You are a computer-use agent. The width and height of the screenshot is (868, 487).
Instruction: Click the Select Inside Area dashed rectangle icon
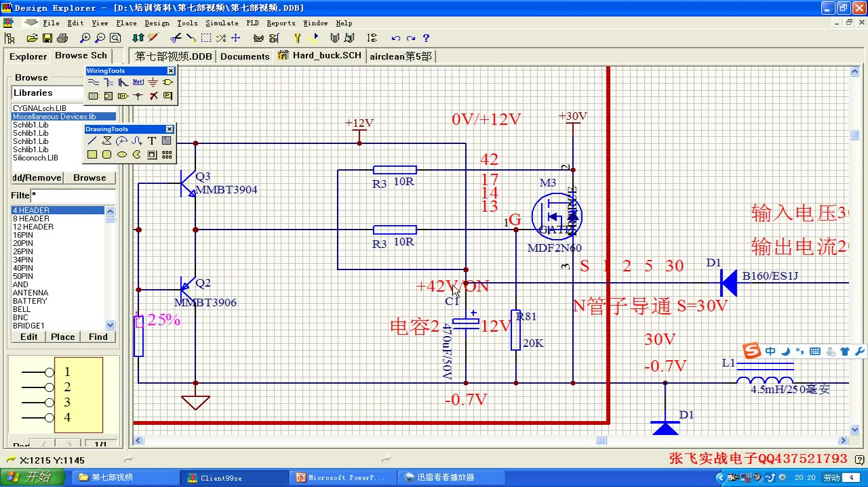(x=206, y=39)
